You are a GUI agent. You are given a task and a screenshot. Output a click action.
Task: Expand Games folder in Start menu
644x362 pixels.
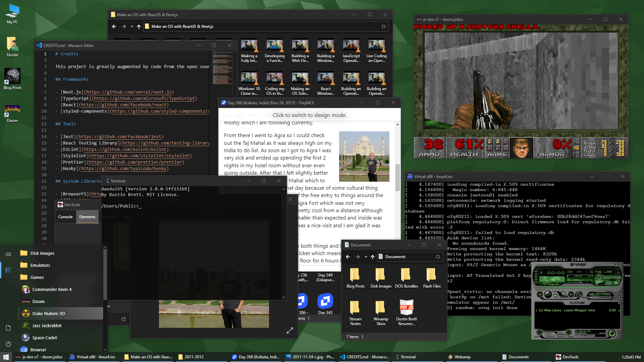coord(37,277)
